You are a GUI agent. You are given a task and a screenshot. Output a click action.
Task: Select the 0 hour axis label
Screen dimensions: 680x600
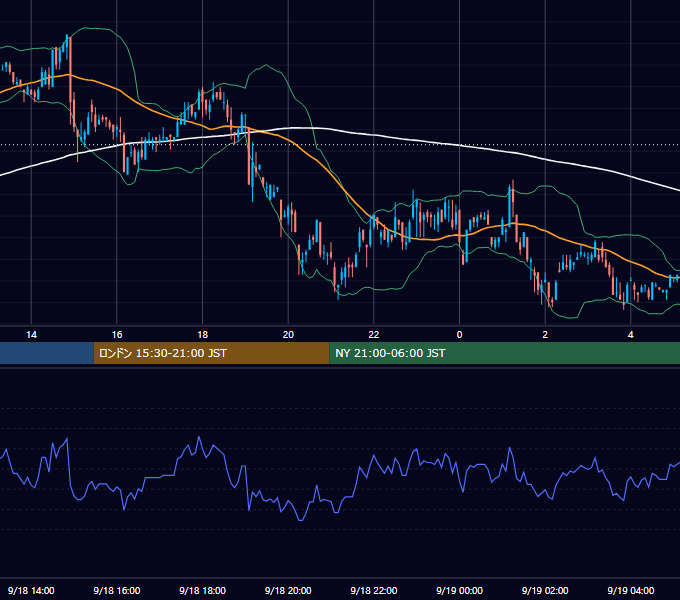[460, 335]
